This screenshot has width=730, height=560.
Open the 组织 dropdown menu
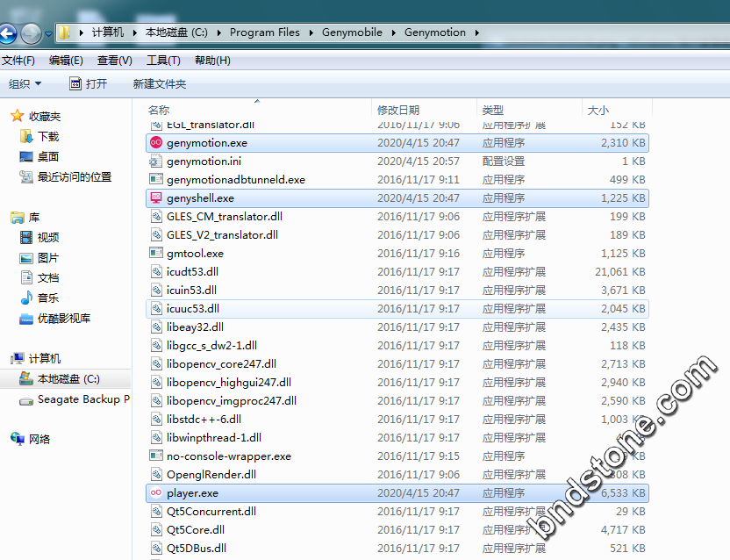tap(25, 84)
